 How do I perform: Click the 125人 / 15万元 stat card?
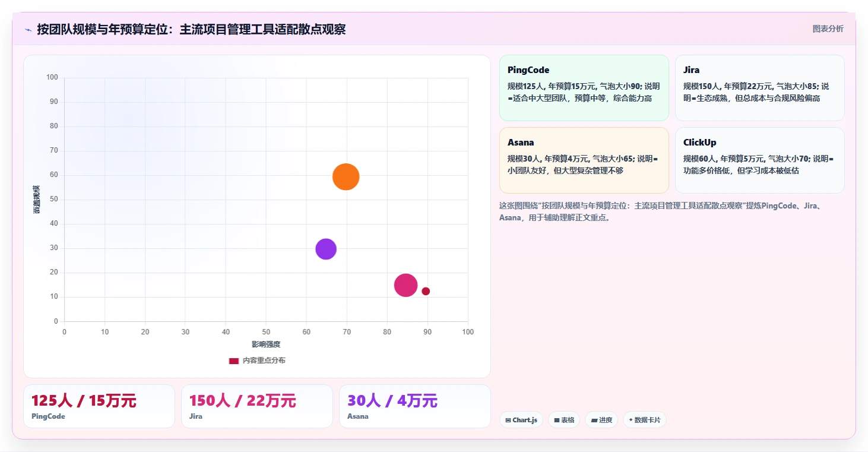coord(99,406)
